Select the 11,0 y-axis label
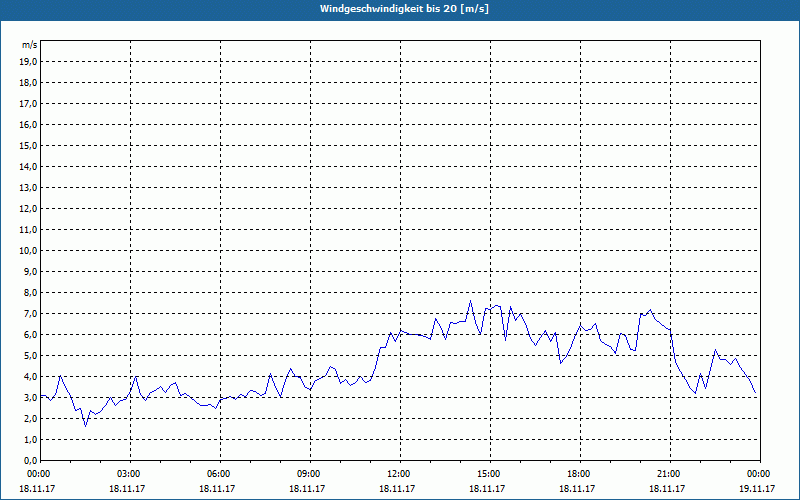 pyautogui.click(x=29, y=230)
